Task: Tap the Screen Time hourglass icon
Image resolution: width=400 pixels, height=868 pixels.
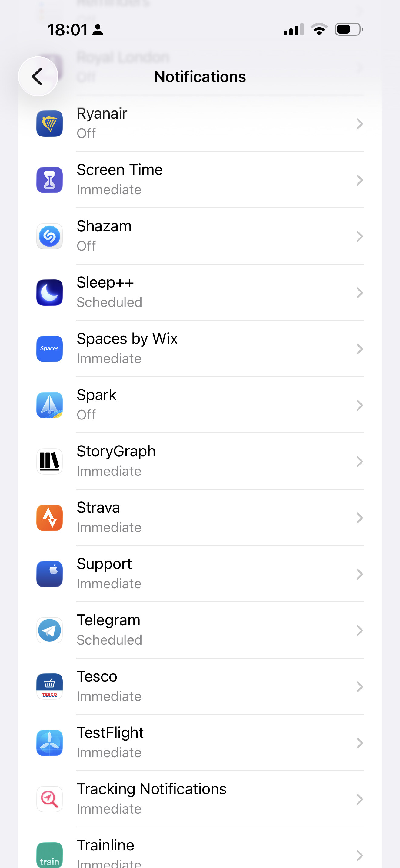Action: pyautogui.click(x=50, y=180)
